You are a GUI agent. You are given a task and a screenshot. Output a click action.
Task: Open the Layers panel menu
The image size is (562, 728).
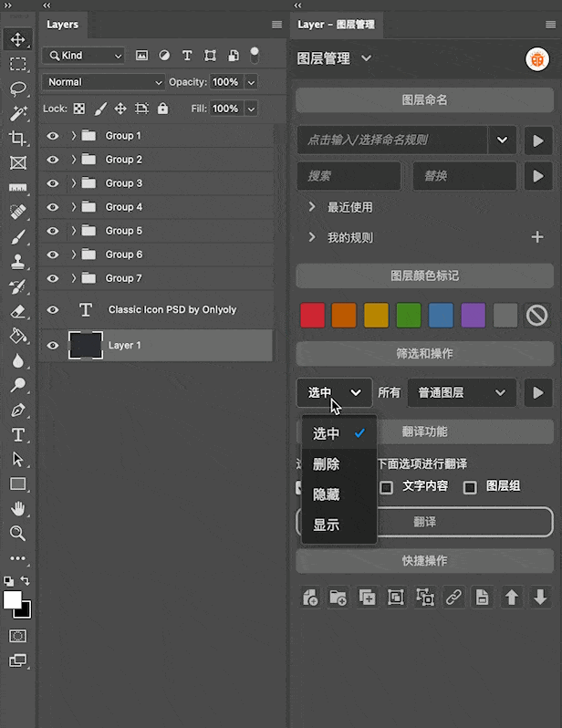(x=276, y=25)
